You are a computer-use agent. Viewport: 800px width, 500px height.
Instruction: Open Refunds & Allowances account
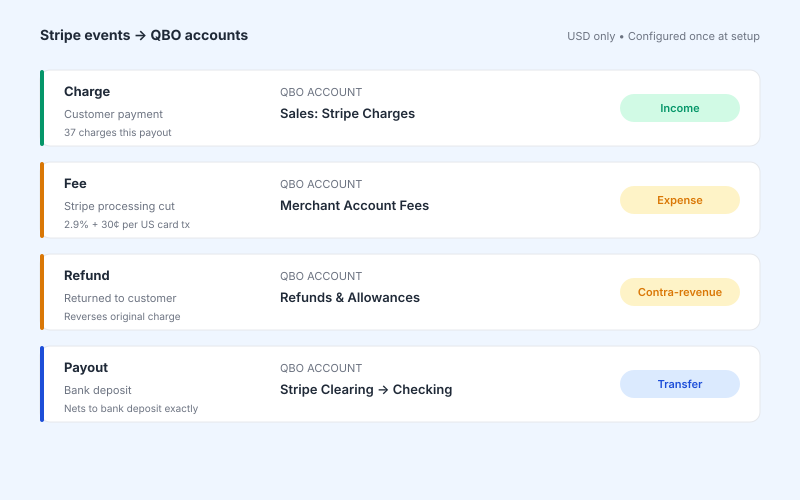coord(350,297)
